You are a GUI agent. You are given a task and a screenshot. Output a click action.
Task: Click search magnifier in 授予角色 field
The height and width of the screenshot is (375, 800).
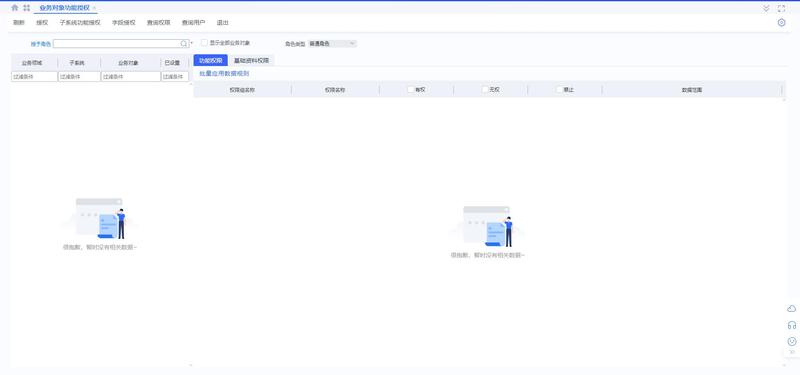tap(184, 44)
